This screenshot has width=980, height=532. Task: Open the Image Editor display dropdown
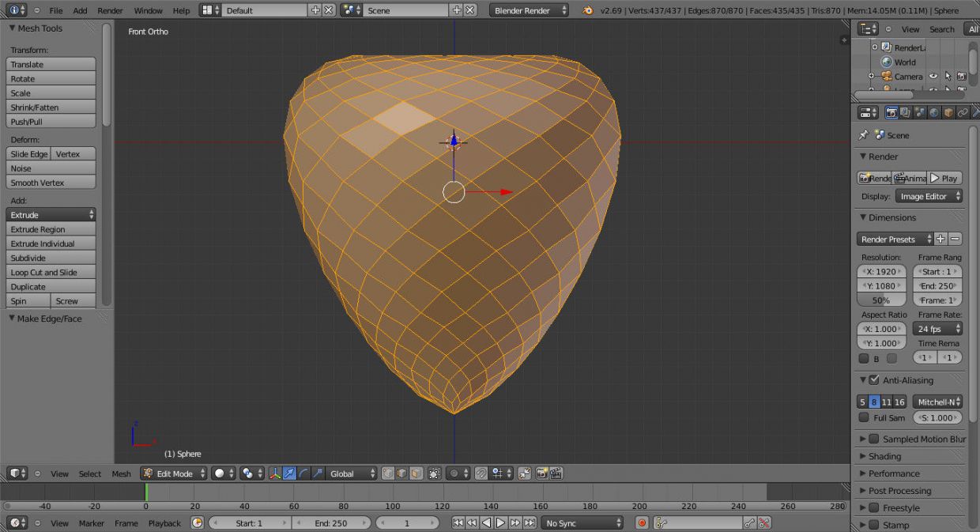929,196
